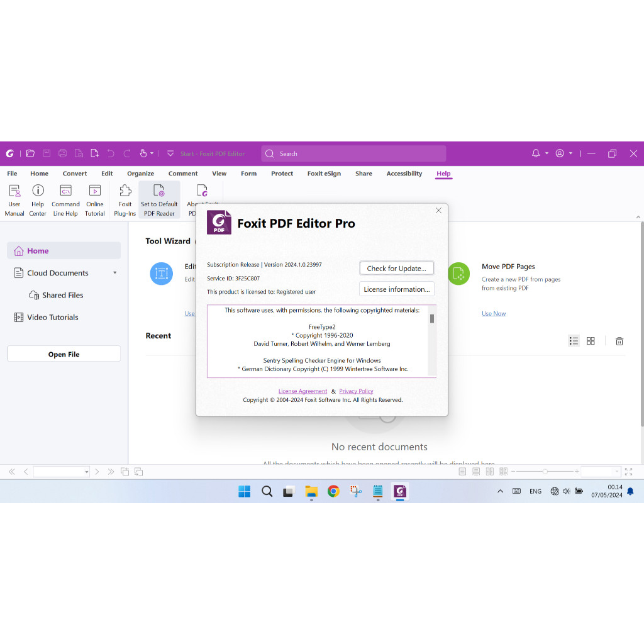
Task: Click the Print icon in quick access toolbar
Action: 62,153
